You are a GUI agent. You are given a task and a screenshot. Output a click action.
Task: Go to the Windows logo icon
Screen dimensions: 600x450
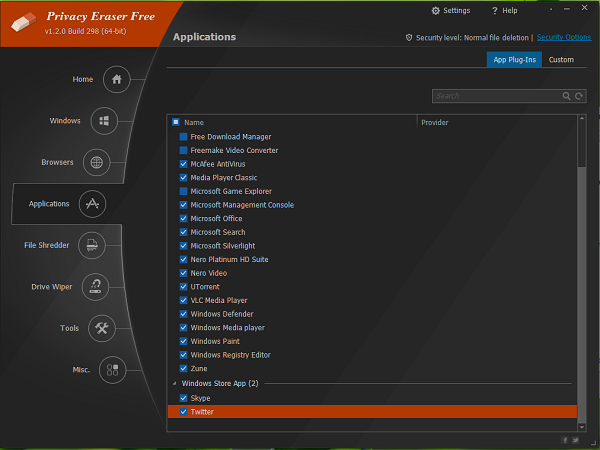tap(104, 121)
